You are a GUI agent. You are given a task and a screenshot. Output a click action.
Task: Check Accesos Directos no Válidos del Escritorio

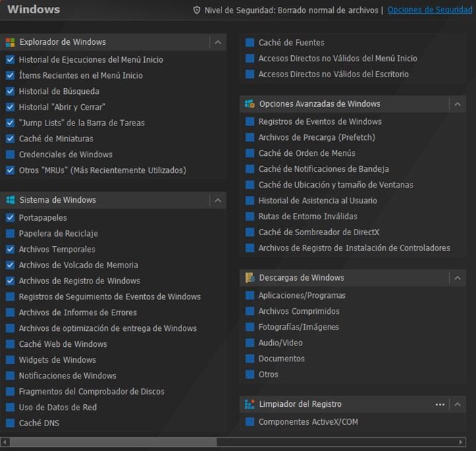250,74
